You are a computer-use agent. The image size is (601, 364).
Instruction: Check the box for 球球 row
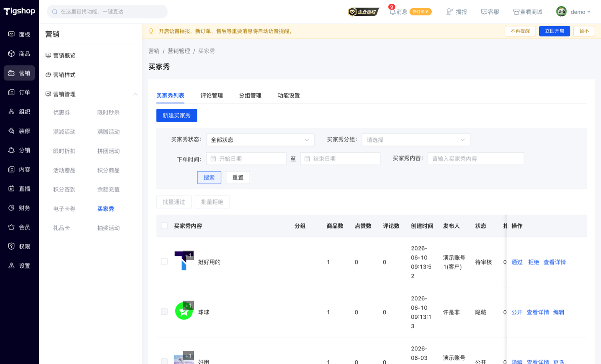164,312
